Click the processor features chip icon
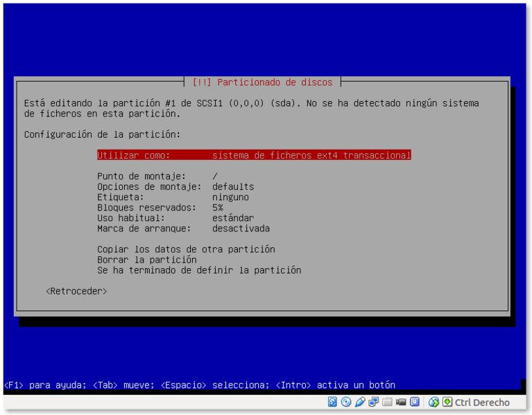The height and width of the screenshot is (415, 532). 415,402
